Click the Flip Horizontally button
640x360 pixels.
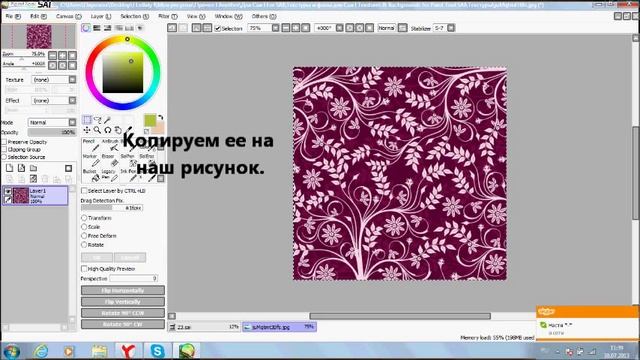coord(123,290)
